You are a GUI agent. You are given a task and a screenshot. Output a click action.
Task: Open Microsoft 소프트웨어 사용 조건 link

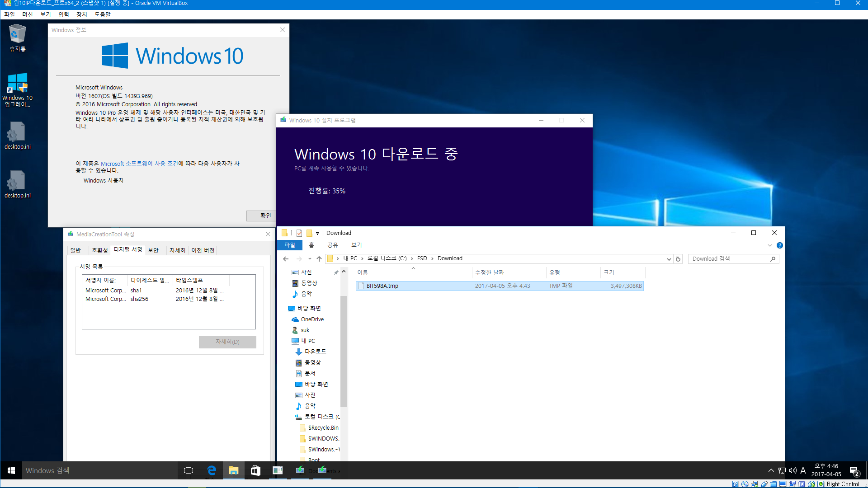click(139, 164)
